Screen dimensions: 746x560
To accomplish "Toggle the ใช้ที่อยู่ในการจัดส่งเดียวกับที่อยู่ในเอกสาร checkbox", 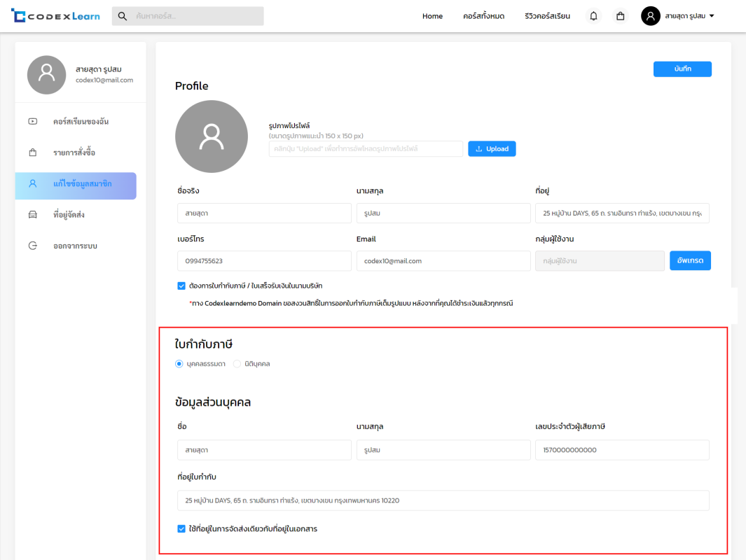I will (x=181, y=529).
